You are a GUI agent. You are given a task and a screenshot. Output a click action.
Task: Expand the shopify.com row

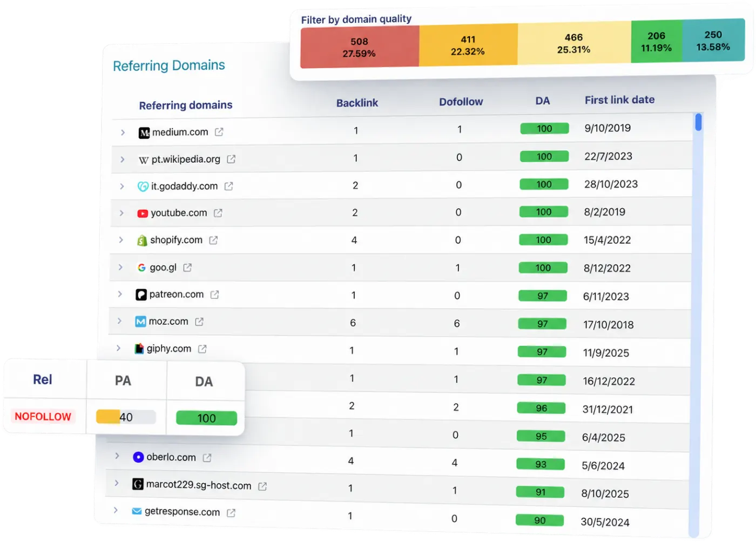(x=121, y=240)
